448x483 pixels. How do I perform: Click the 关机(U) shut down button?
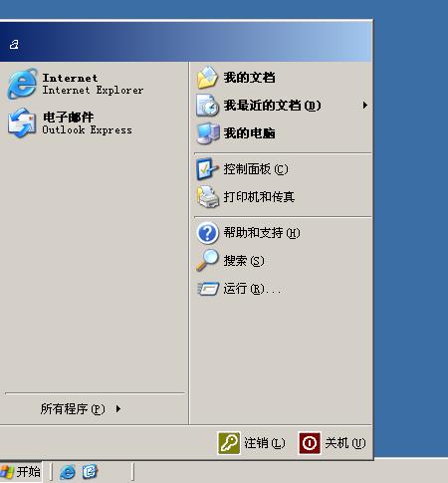pos(333,443)
